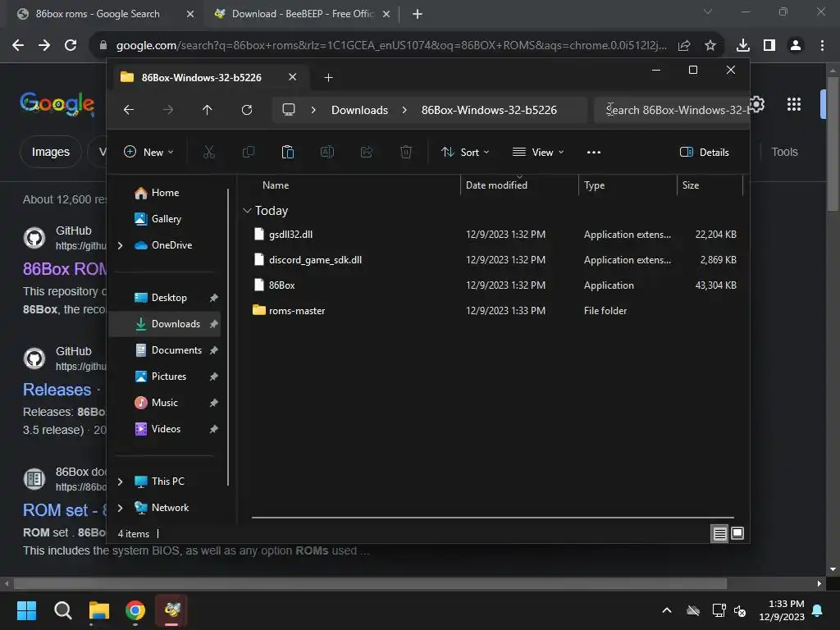Click Downloads in the address breadcrumb
Viewport: 840px width, 630px height.
pos(359,110)
